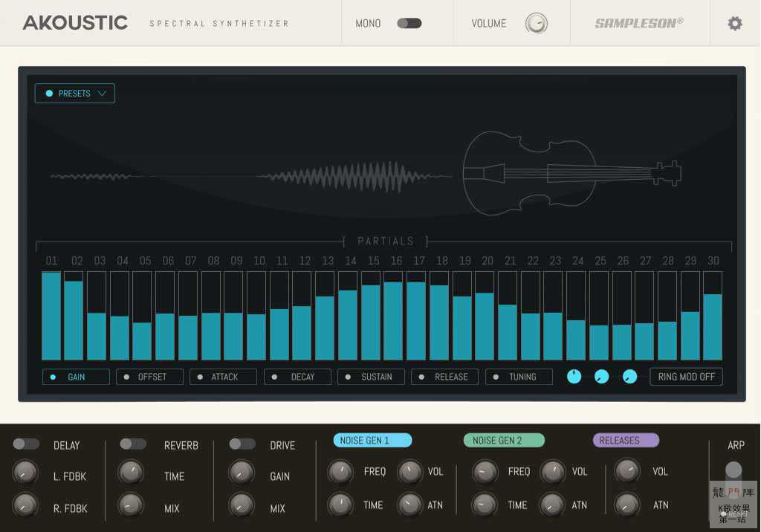761x532 pixels.
Task: Click the reverb TIME knob
Action: (131, 473)
